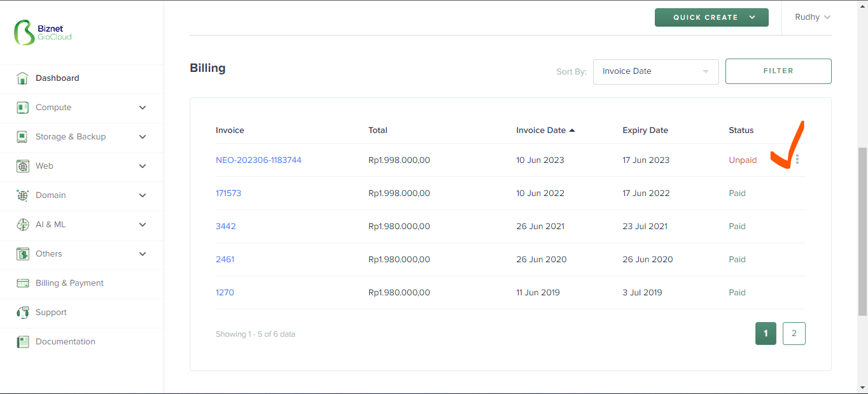Screen dimensions: 868x394
Task: Expand the AI & ML chevron
Action: click(143, 225)
